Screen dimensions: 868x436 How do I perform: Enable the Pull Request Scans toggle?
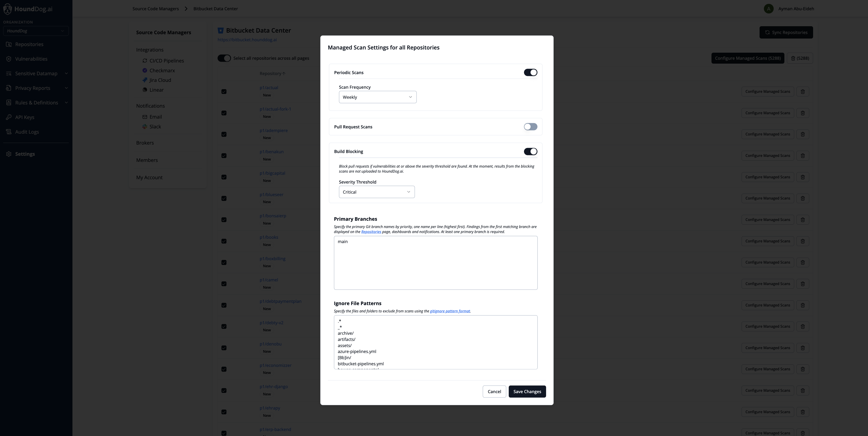tap(530, 127)
